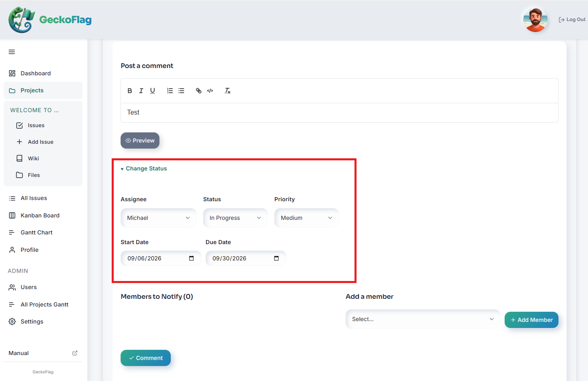This screenshot has width=588, height=381.
Task: Open All Projects Gantt
Action: click(x=43, y=304)
